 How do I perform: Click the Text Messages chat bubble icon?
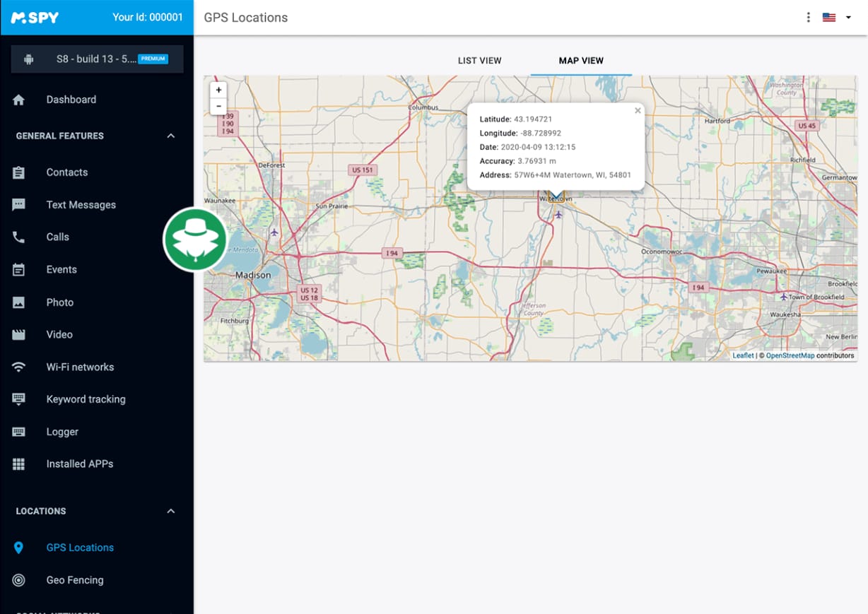(x=19, y=205)
